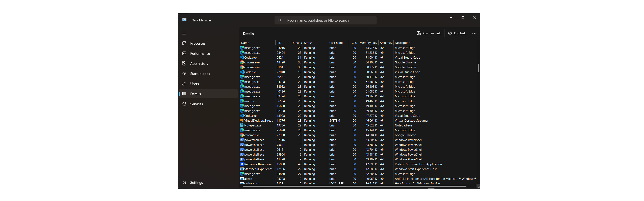Click the search magnifier icon
The width and height of the screenshot is (644, 201).
coord(280,20)
